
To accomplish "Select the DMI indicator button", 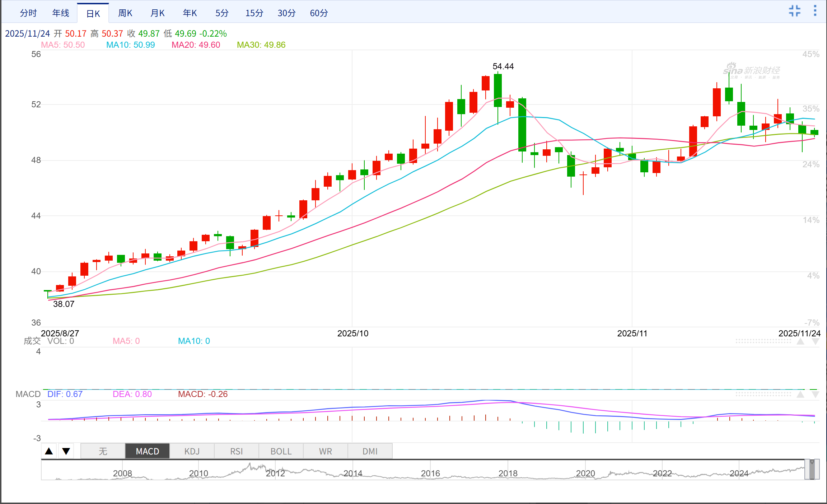I will (370, 451).
